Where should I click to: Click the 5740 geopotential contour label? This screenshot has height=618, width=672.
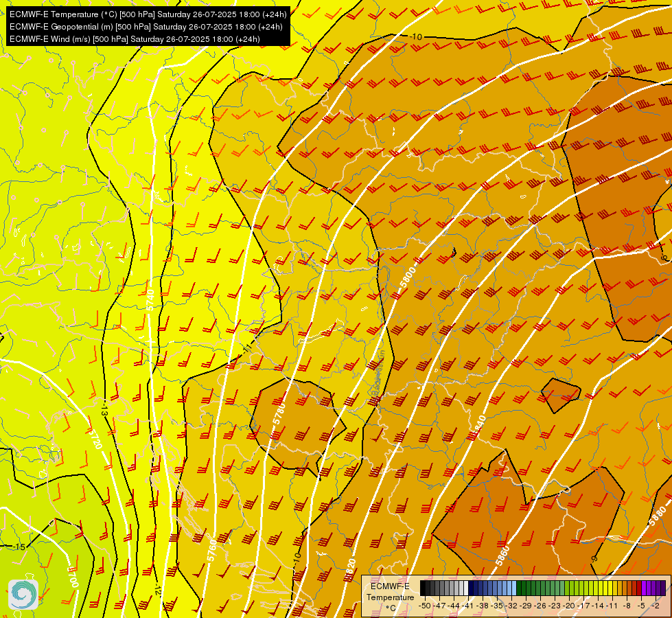coord(150,300)
